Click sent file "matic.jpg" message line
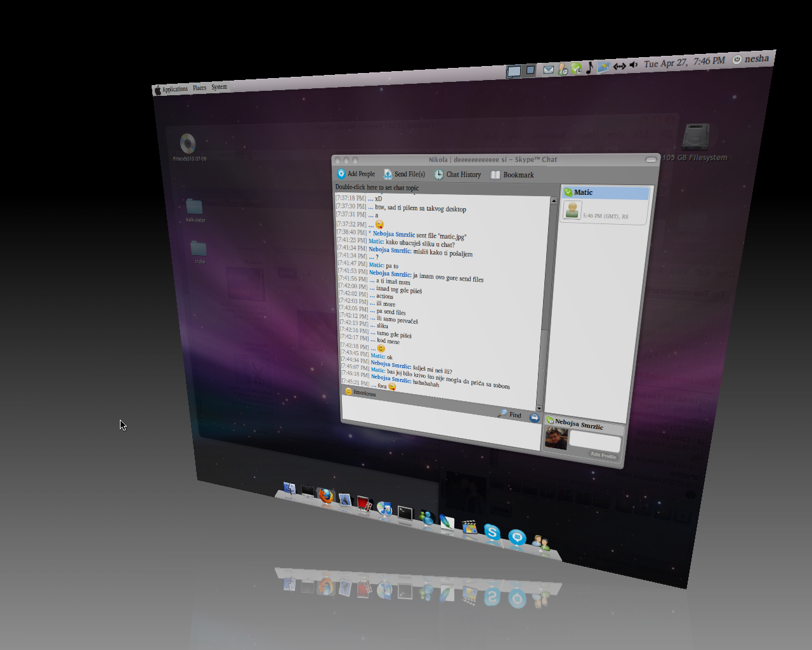Viewport: 812px width, 650px height. (417, 235)
